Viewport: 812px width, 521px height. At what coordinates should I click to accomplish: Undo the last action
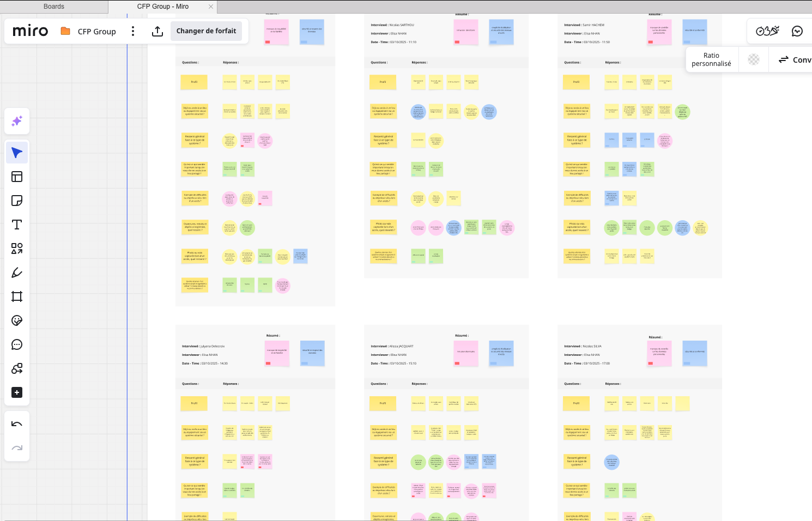[x=17, y=424]
